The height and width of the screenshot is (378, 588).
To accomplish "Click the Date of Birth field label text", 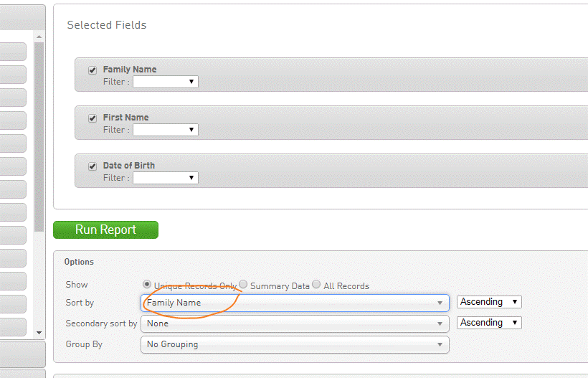I will click(x=129, y=166).
